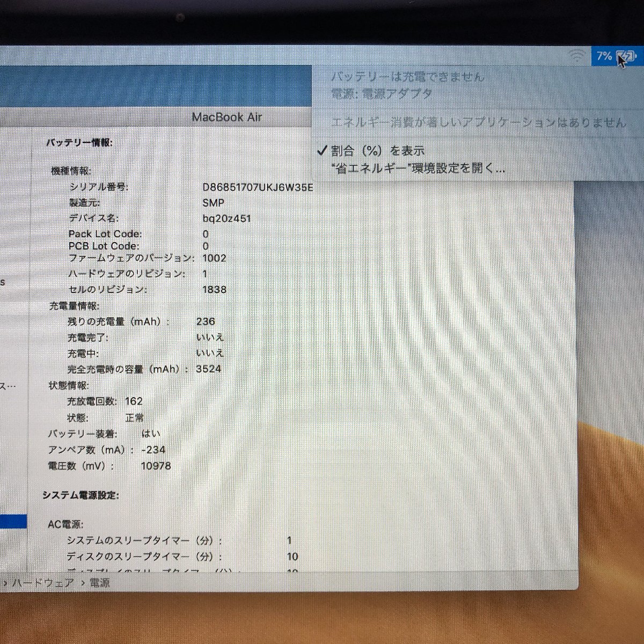644x644 pixels.
Task: Click the ハードウェアのリビジョン: label
Action: click(127, 274)
